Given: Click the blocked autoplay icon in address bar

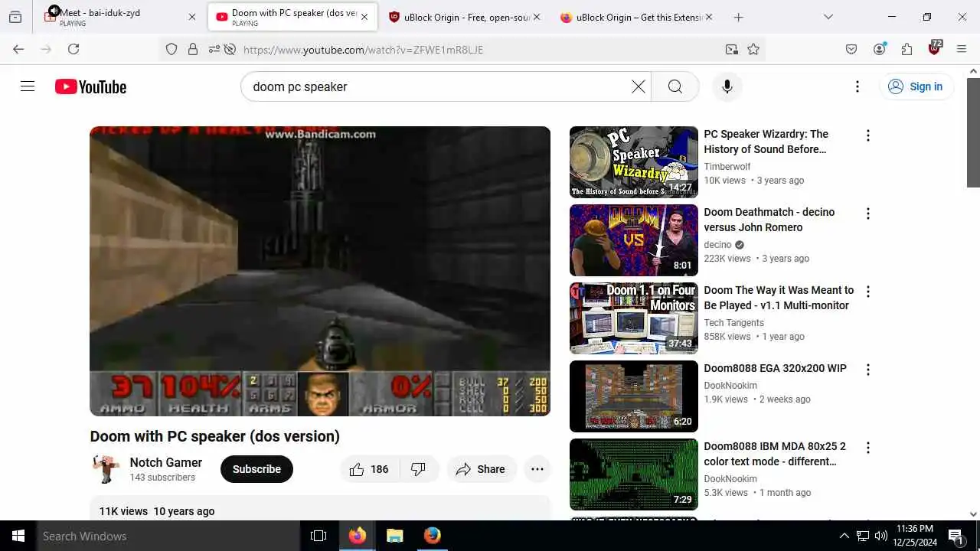Looking at the screenshot, I should coord(230,49).
